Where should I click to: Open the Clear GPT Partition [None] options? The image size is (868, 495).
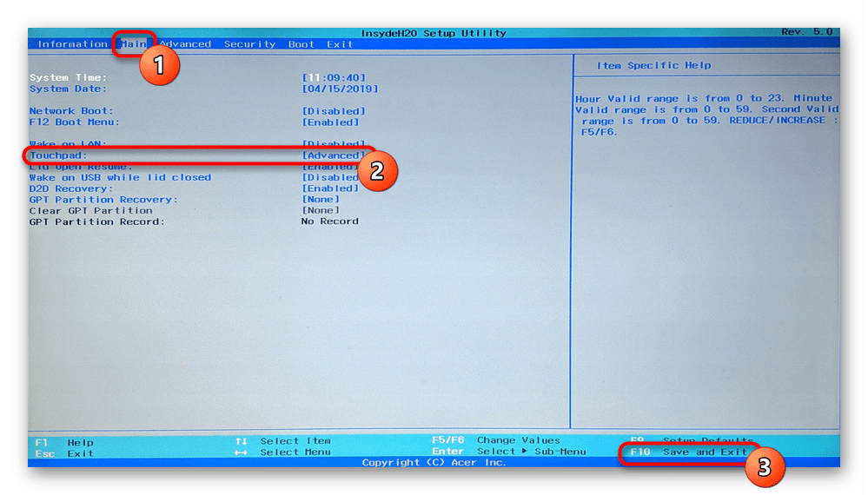(x=321, y=210)
